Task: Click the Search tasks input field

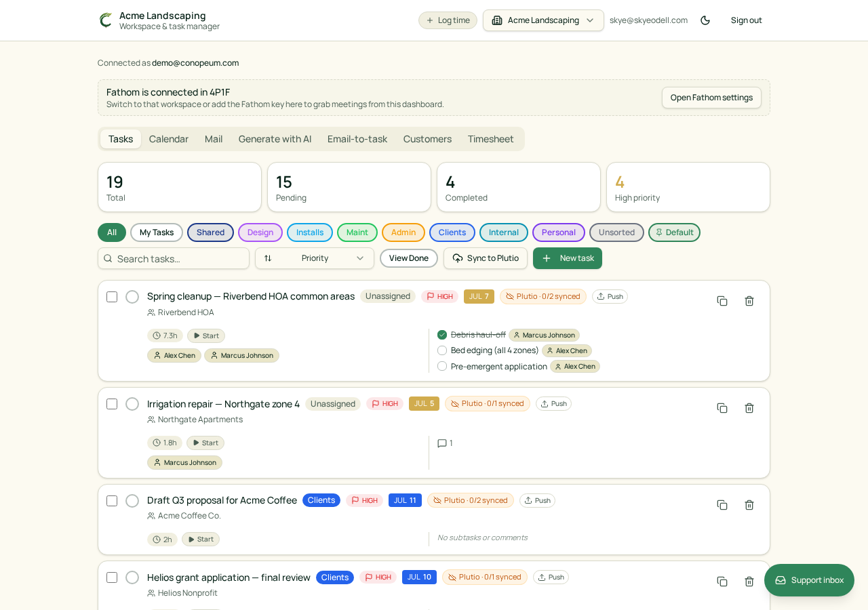Action: click(x=174, y=258)
